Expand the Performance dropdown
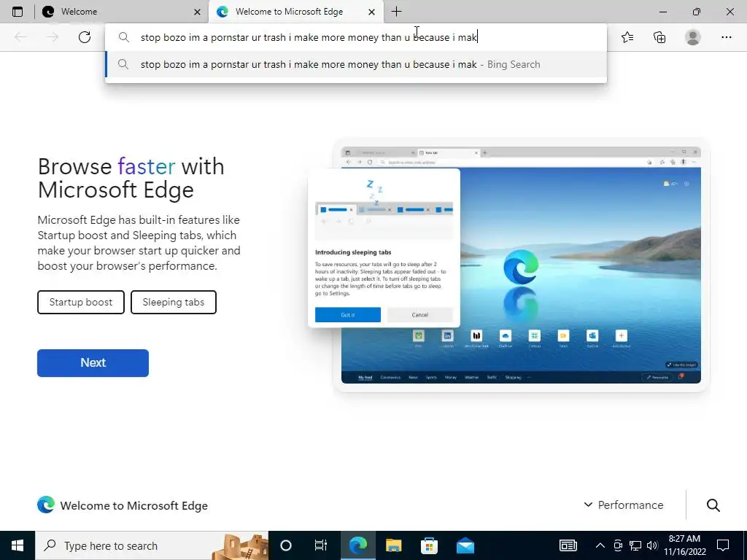 [x=624, y=505]
